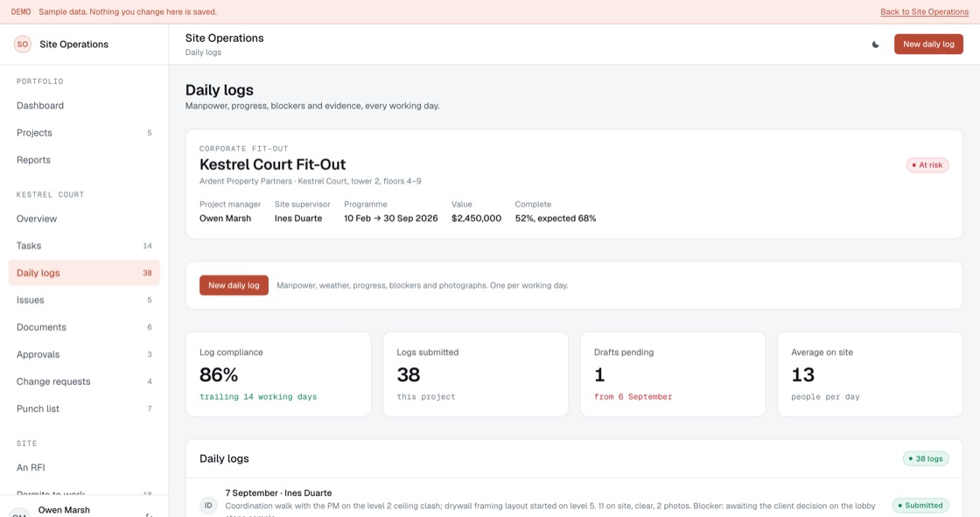This screenshot has height=517, width=980.
Task: Click the $2,450,000 project value
Action: [476, 218]
